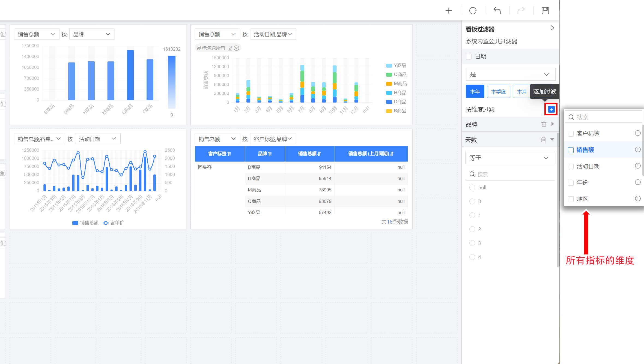Image resolution: width=644 pixels, height=364 pixels.
Task: Click the add (plus) icon in top toolbar
Action: click(449, 11)
